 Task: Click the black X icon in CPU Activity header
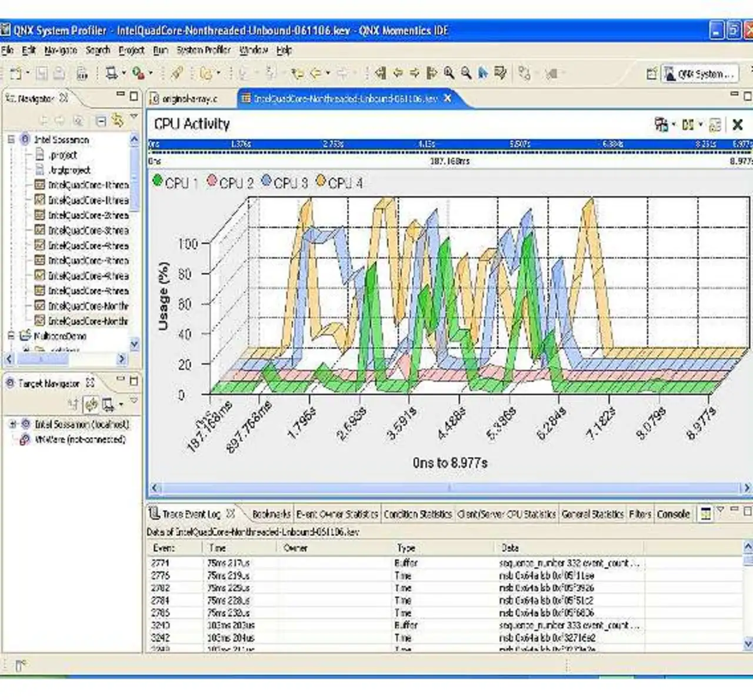737,125
